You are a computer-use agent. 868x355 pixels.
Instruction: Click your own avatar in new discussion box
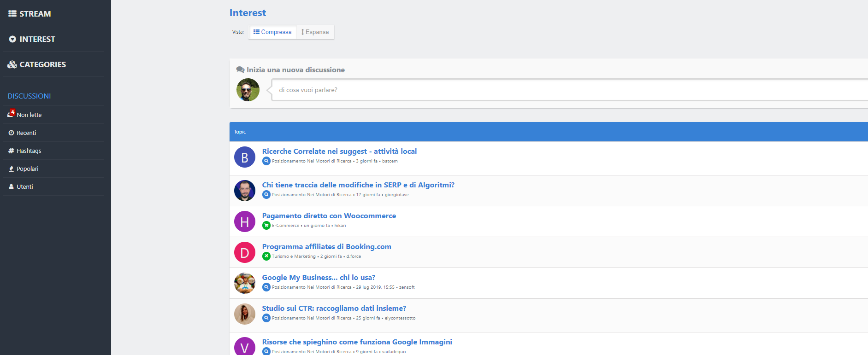coord(248,90)
